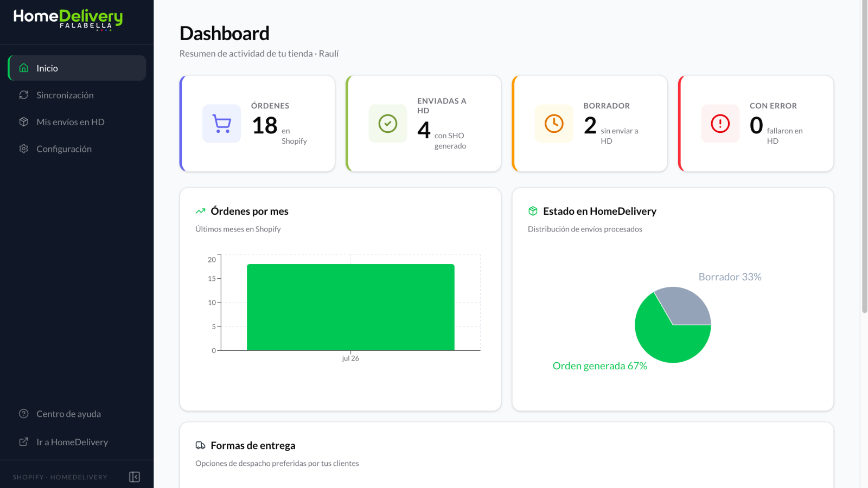This screenshot has height=488, width=868.
Task: Open the Ir a HomeDelivery external link
Action: point(77,442)
